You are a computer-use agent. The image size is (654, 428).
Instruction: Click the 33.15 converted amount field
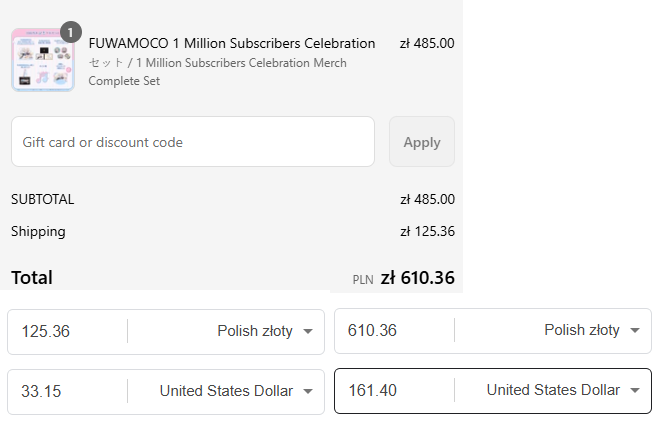pyautogui.click(x=68, y=392)
